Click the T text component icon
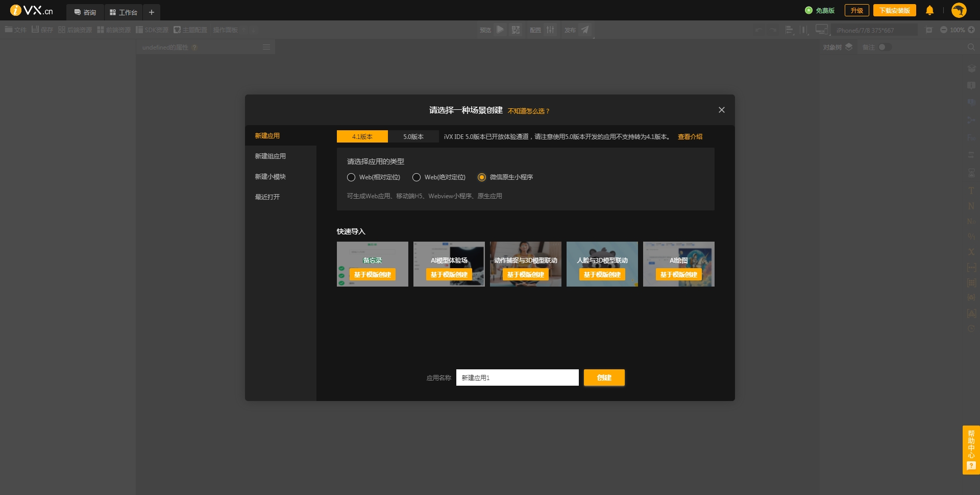 click(971, 190)
